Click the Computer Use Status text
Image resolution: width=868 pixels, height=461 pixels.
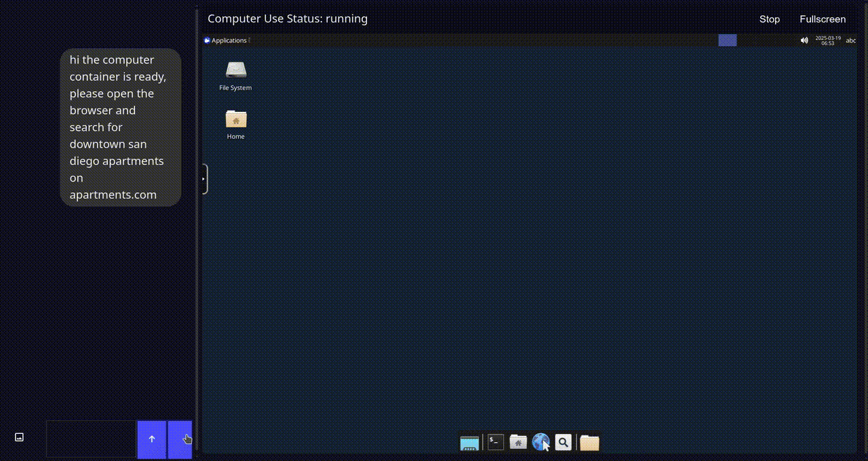(288, 19)
